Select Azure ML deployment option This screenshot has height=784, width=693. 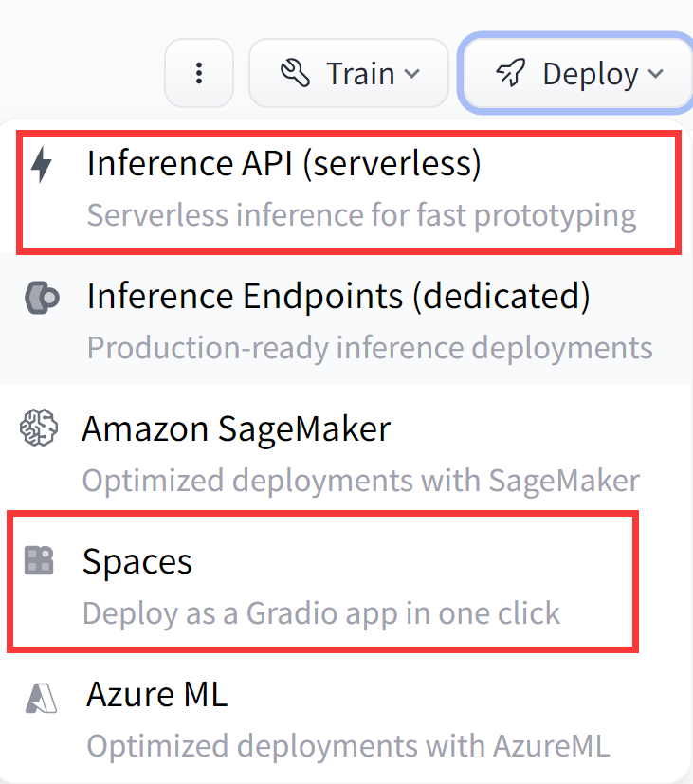click(x=157, y=696)
